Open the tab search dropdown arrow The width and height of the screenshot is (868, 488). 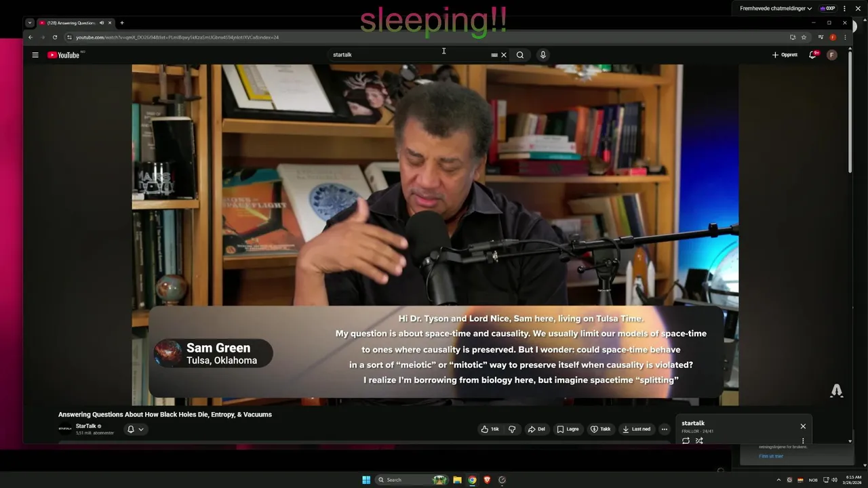point(29,23)
